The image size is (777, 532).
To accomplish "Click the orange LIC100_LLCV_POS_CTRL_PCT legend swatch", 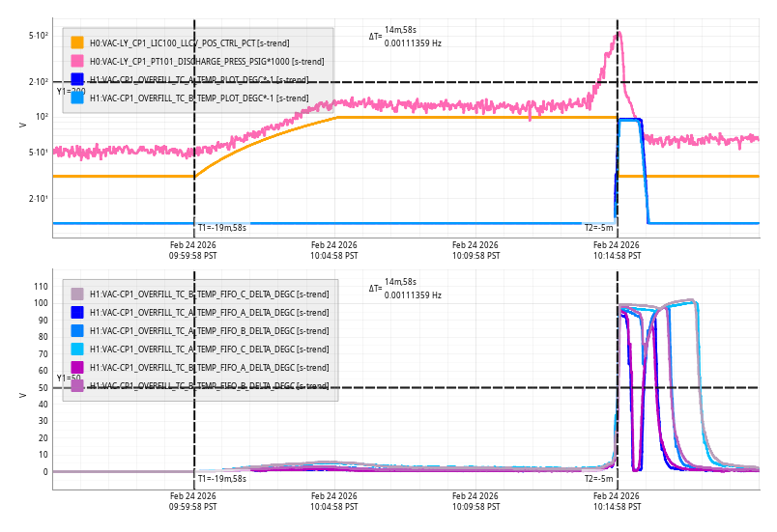I will [77, 42].
